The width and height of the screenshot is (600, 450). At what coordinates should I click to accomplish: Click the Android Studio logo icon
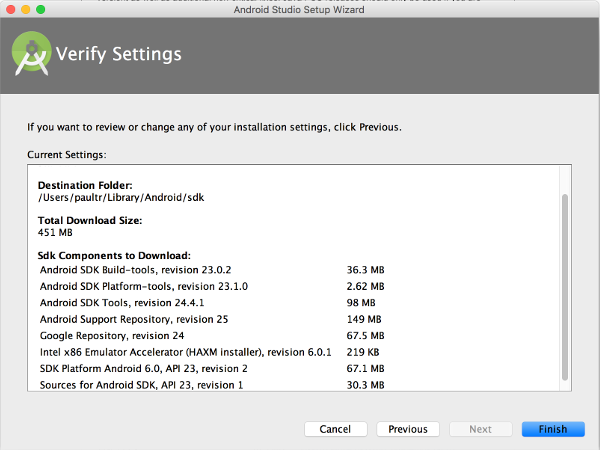(x=31, y=54)
